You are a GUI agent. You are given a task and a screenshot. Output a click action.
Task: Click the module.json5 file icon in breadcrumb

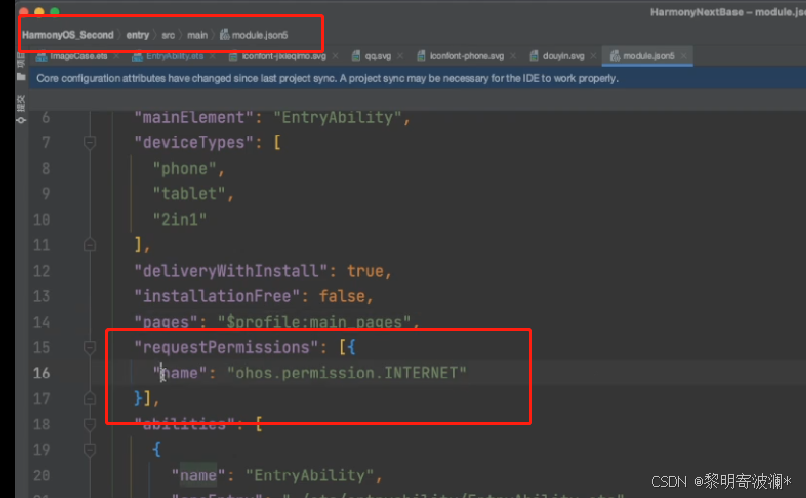click(x=225, y=35)
